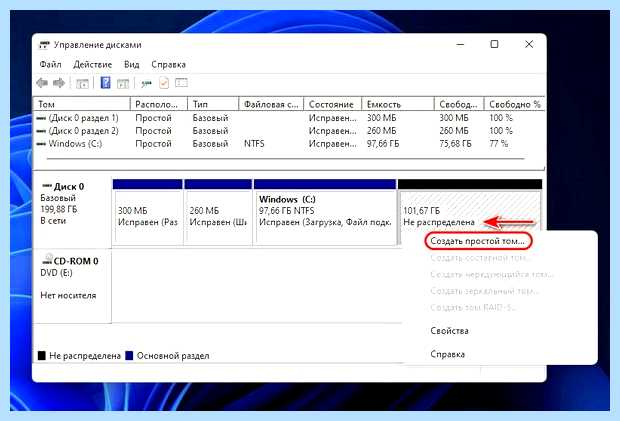Click the 260 МБ capacity cell in the list
Image resolution: width=620 pixels, height=421 pixels.
point(381,131)
